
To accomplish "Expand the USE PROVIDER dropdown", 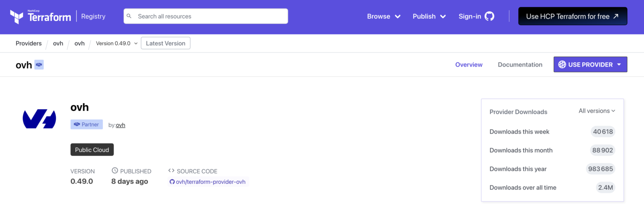I will pyautogui.click(x=619, y=65).
